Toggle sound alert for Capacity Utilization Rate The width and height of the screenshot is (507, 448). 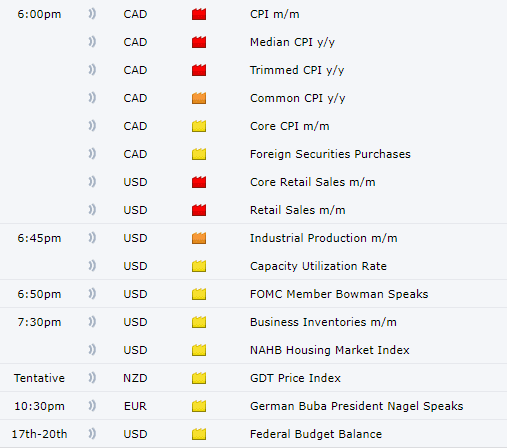tap(92, 266)
